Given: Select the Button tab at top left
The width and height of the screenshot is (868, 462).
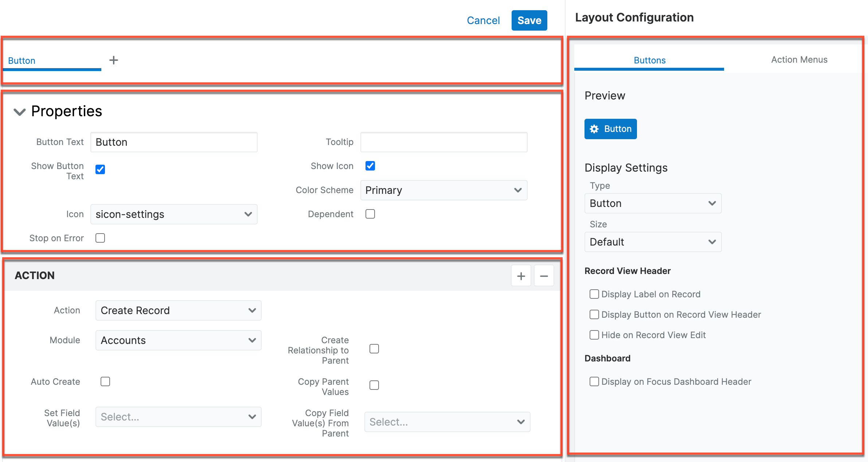Looking at the screenshot, I should pos(21,60).
